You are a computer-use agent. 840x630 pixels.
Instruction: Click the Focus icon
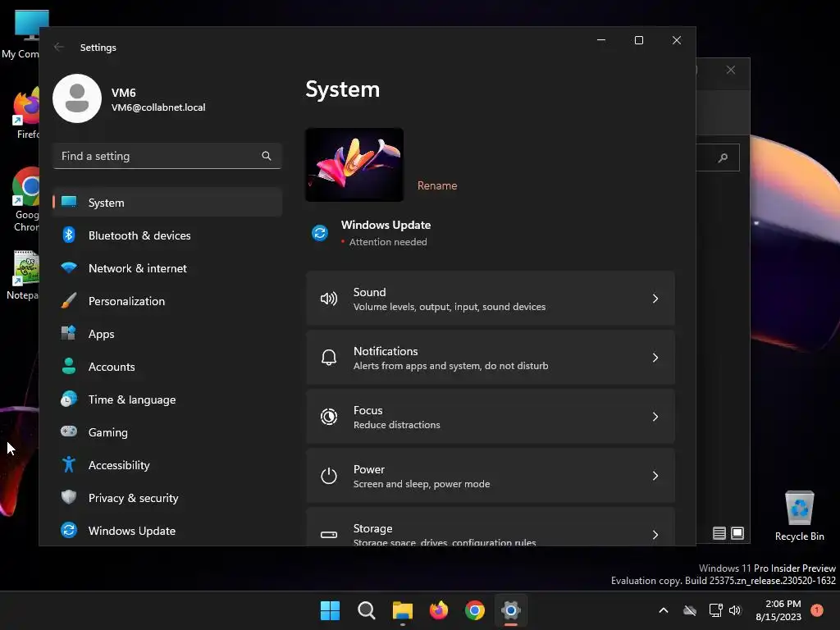pos(329,416)
